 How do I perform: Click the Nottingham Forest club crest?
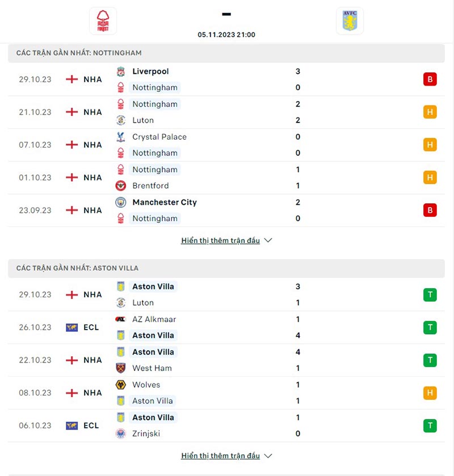103,20
